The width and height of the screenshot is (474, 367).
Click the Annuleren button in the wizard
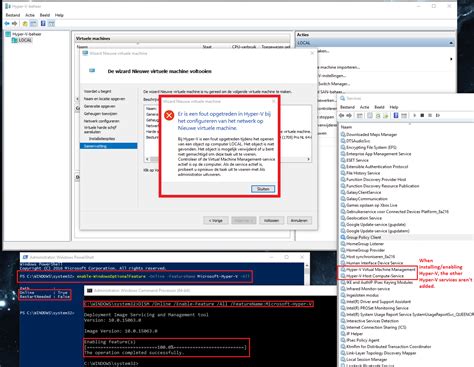coord(299,221)
